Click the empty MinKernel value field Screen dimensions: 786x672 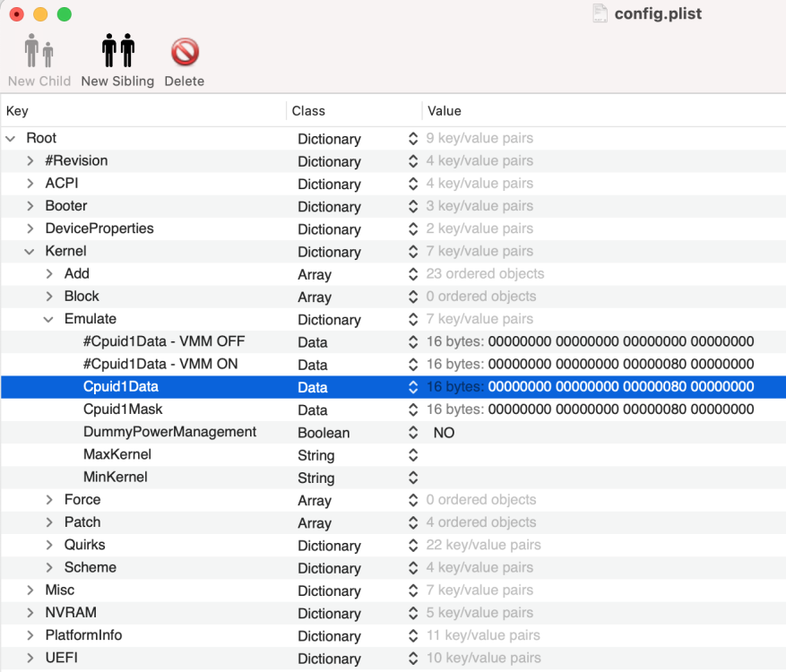(604, 478)
